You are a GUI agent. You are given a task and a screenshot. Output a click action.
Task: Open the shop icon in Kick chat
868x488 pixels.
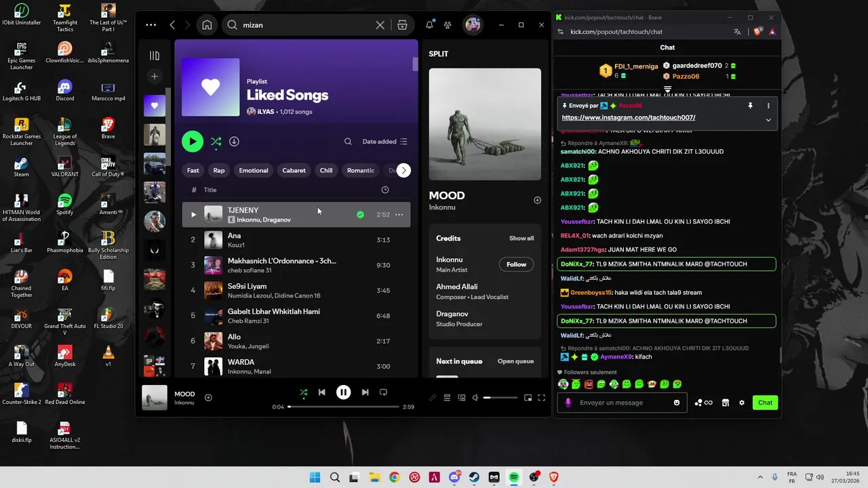725,403
